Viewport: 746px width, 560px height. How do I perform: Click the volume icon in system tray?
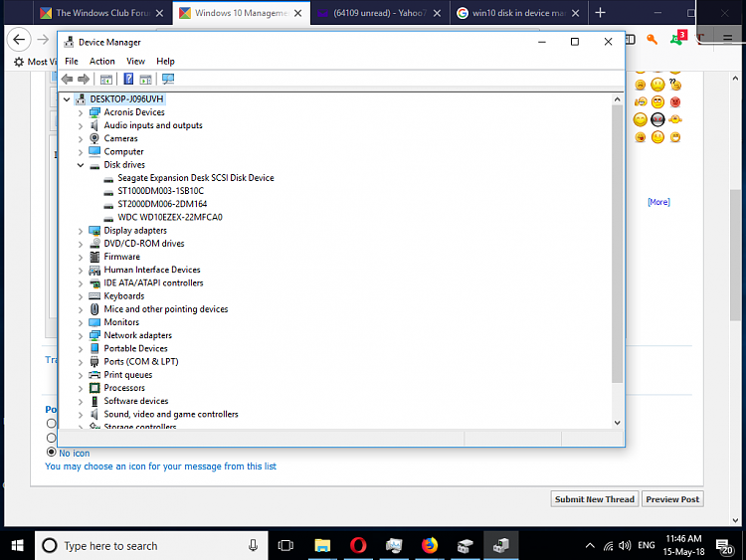625,546
